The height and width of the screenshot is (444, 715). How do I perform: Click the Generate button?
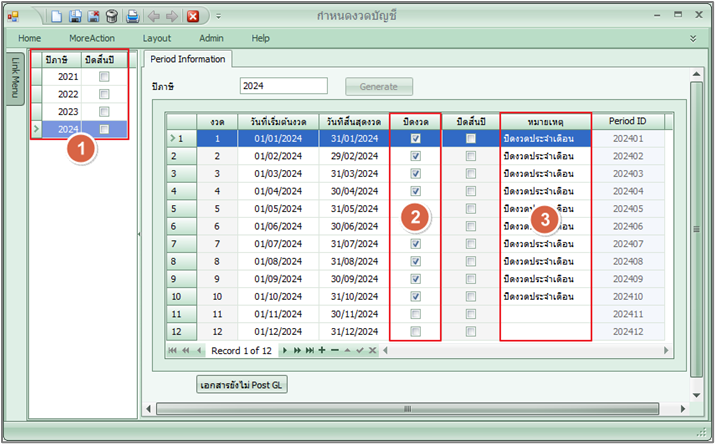point(379,86)
